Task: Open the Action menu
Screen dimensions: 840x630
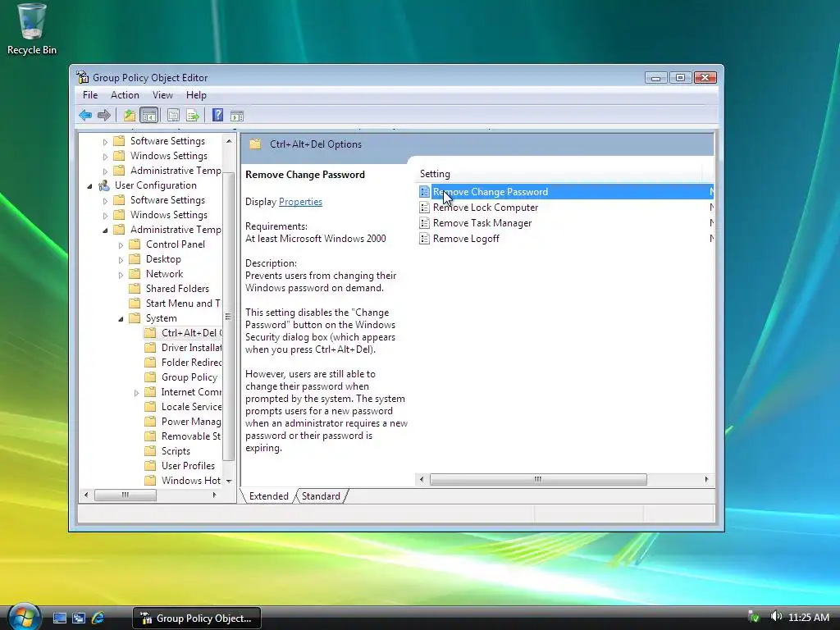Action: (125, 95)
